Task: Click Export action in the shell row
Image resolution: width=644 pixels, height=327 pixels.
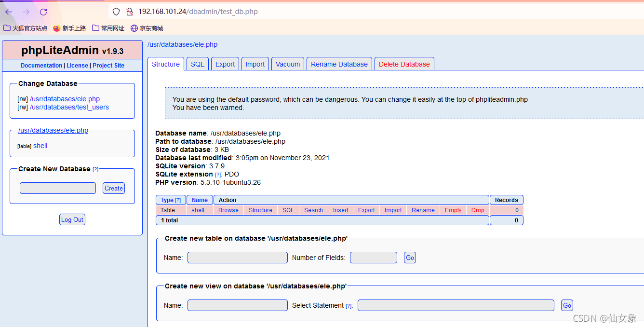Action: tap(366, 210)
